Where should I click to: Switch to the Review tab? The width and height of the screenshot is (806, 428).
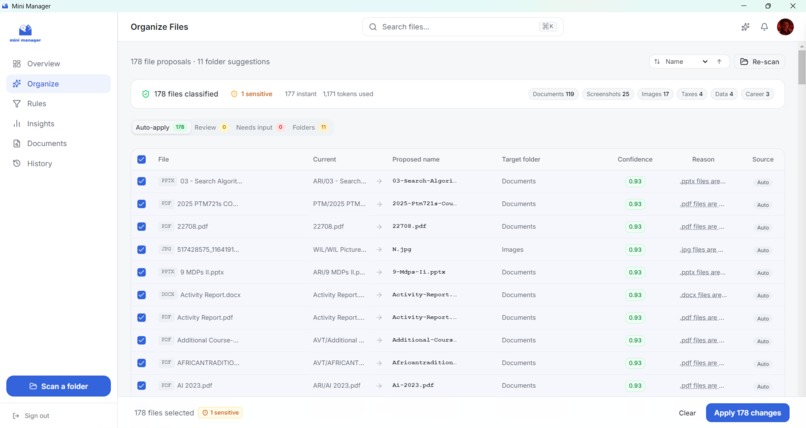211,127
